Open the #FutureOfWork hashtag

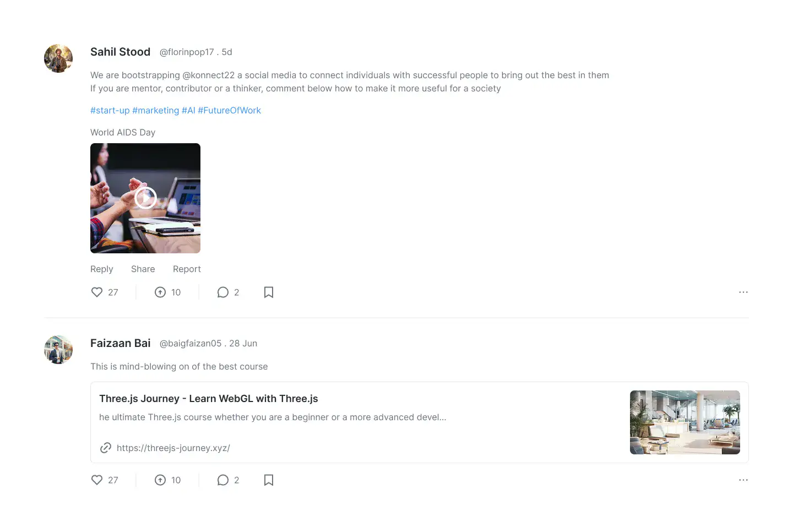point(230,110)
